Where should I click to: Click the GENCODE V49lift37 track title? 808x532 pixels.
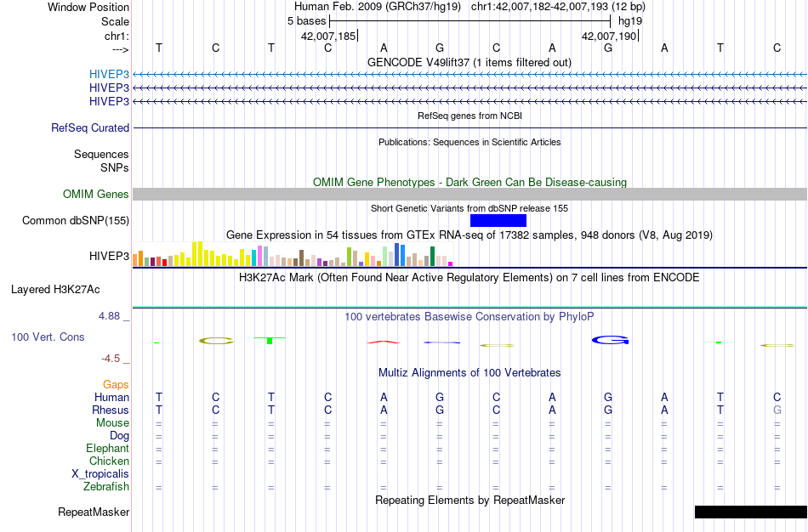pyautogui.click(x=469, y=62)
